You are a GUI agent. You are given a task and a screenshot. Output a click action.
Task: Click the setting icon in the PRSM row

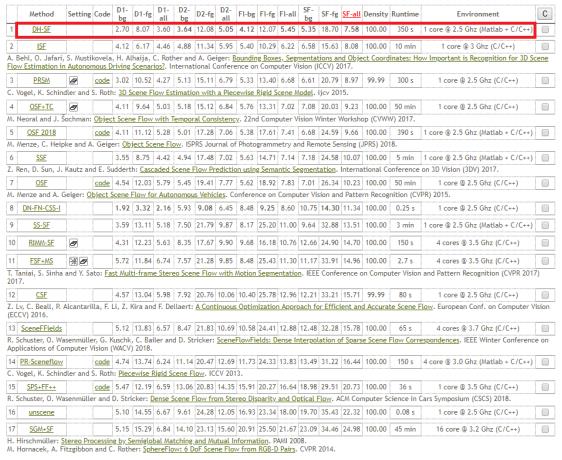73,81
